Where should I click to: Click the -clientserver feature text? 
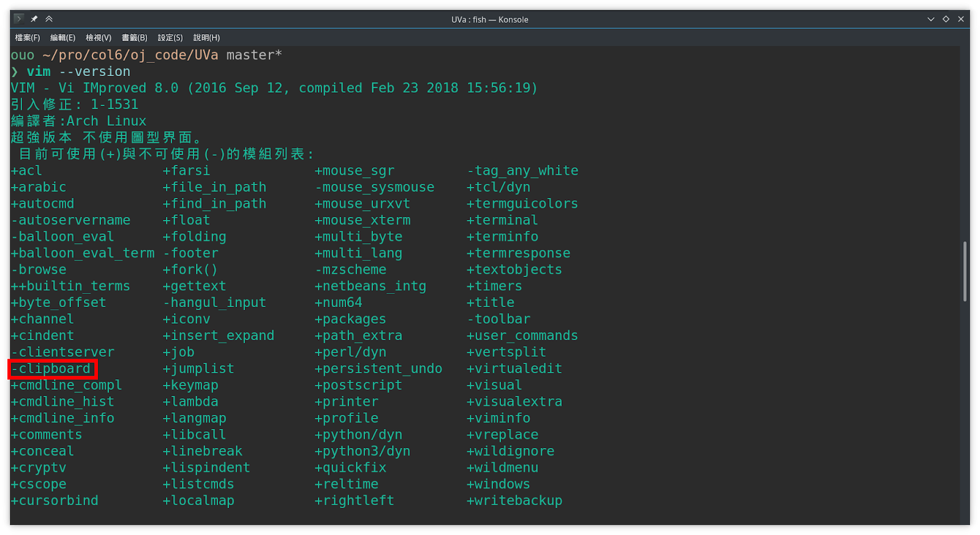pos(62,352)
